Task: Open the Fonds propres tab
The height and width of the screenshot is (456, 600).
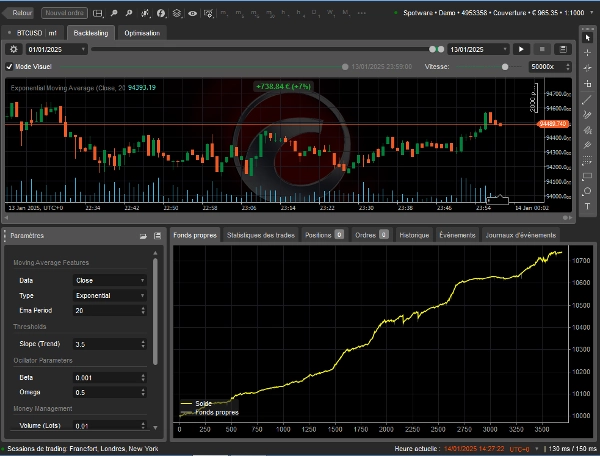Action: pyautogui.click(x=195, y=235)
